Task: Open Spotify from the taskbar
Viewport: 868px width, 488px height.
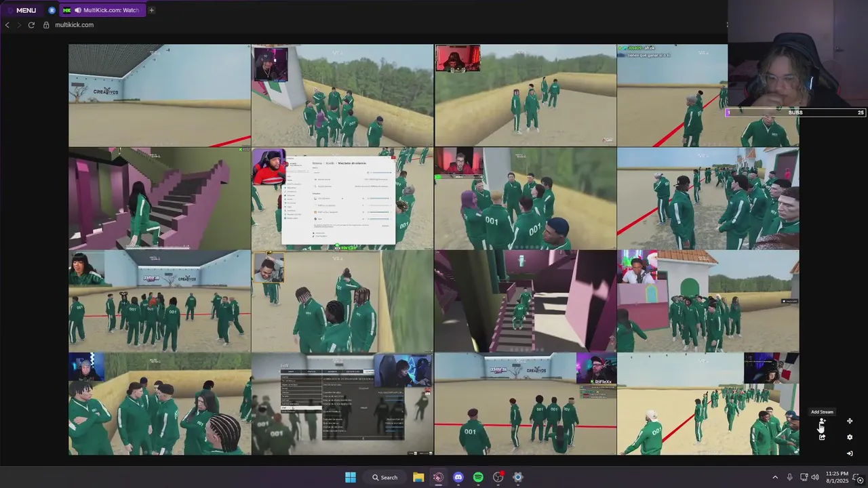Action: coord(478,477)
